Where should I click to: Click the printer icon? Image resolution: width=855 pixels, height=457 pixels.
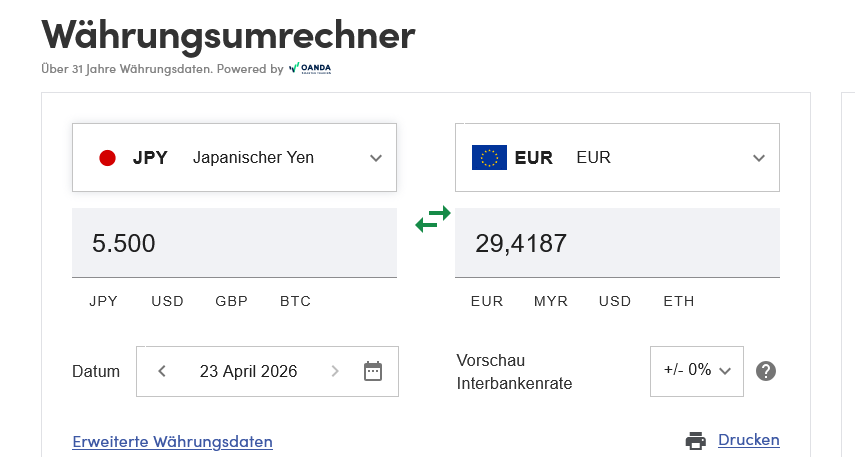coord(696,441)
